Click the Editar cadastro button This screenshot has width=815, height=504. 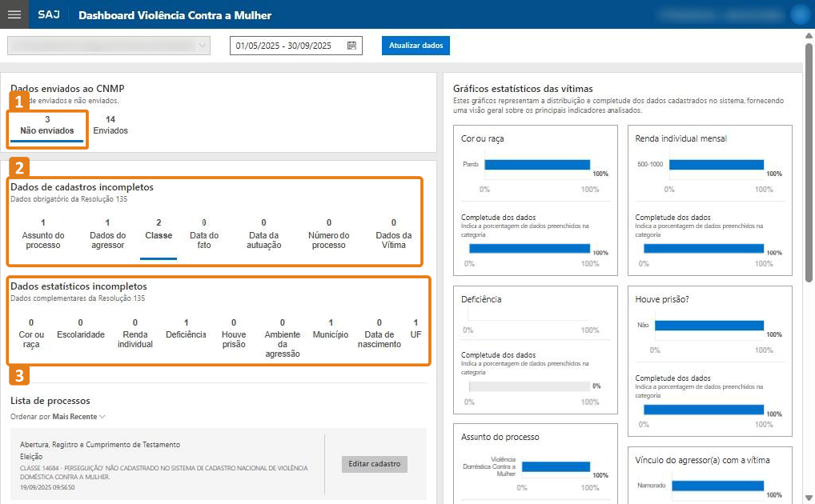point(375,464)
